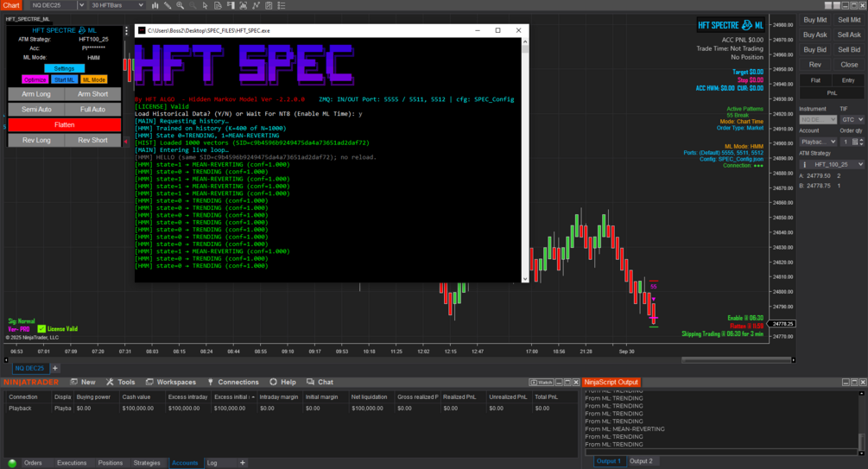Toggle the Entry display button in chart trader
This screenshot has width=868, height=469.
tap(848, 80)
